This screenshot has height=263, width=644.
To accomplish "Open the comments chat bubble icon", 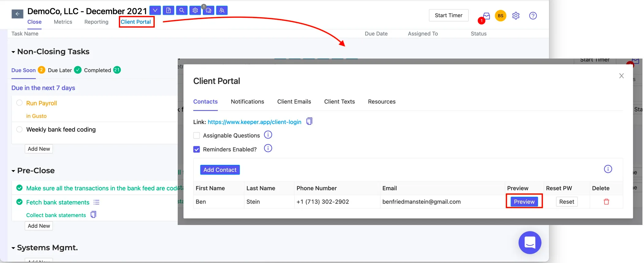I will point(208,10).
